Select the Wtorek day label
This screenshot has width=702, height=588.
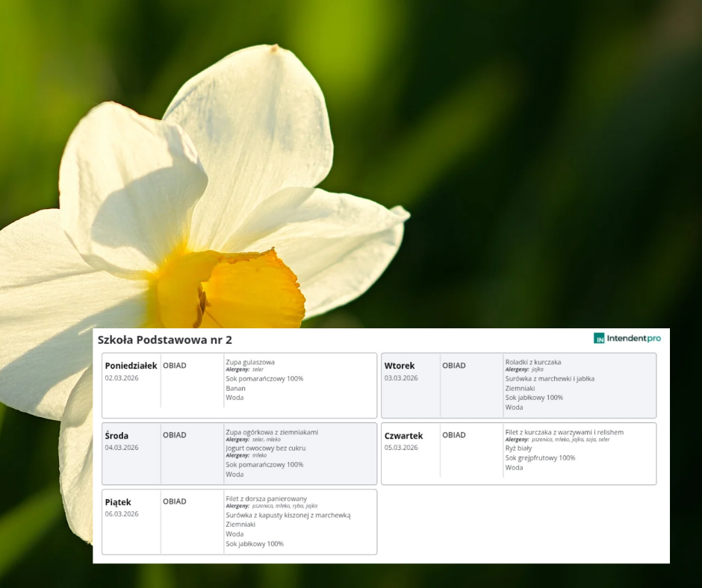click(x=400, y=366)
